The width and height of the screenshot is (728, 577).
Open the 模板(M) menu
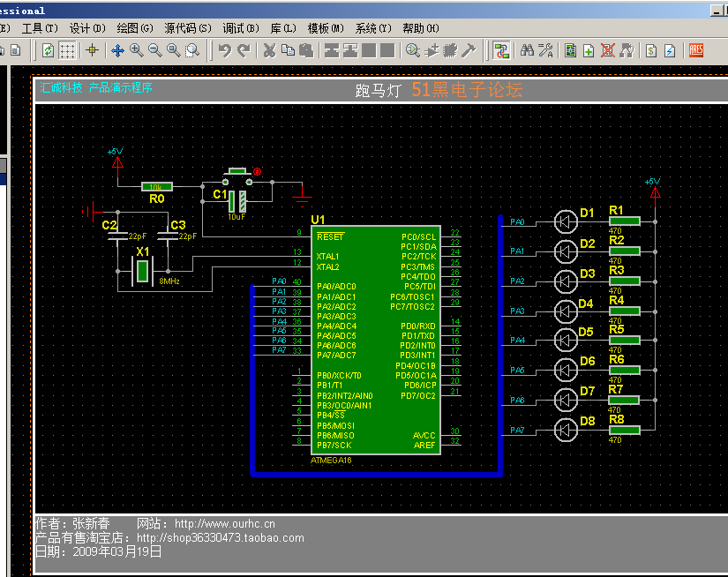(x=325, y=28)
